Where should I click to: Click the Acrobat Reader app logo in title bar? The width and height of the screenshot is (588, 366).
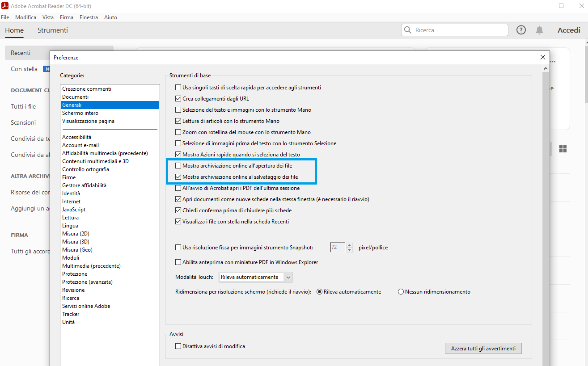click(5, 6)
